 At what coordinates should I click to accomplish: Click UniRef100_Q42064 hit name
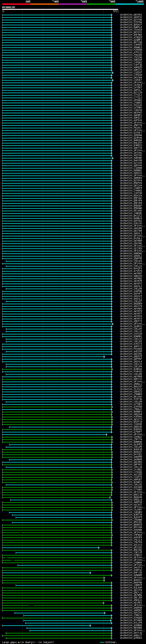[131, 77]
